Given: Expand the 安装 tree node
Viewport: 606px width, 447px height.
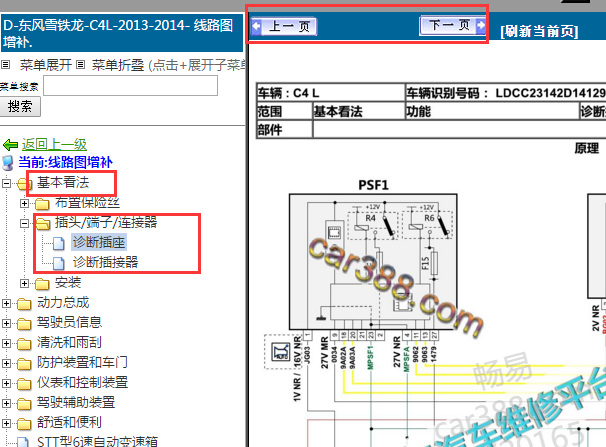Looking at the screenshot, I should click(24, 283).
